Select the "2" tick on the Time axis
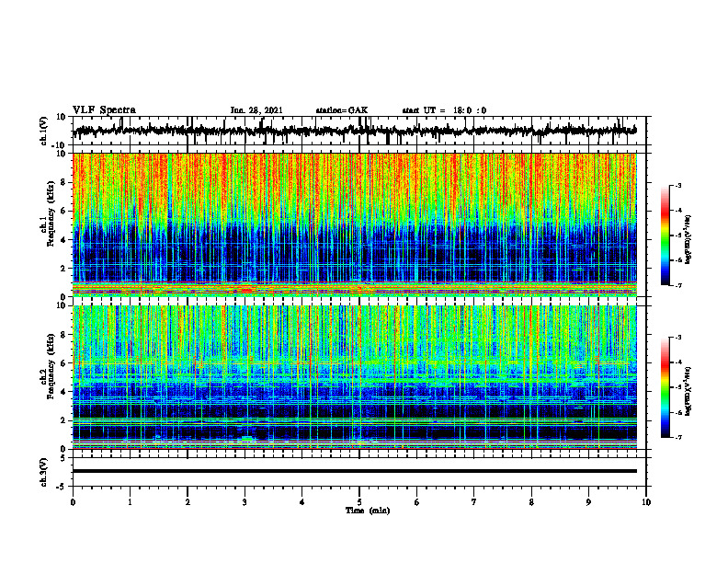This screenshot has width=728, height=563. (x=188, y=502)
